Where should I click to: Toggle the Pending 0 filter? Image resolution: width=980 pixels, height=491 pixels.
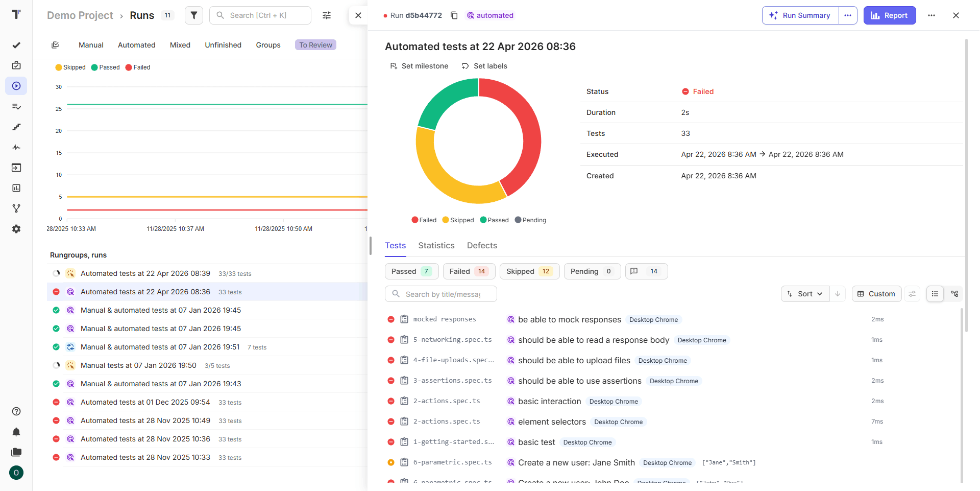coord(592,271)
